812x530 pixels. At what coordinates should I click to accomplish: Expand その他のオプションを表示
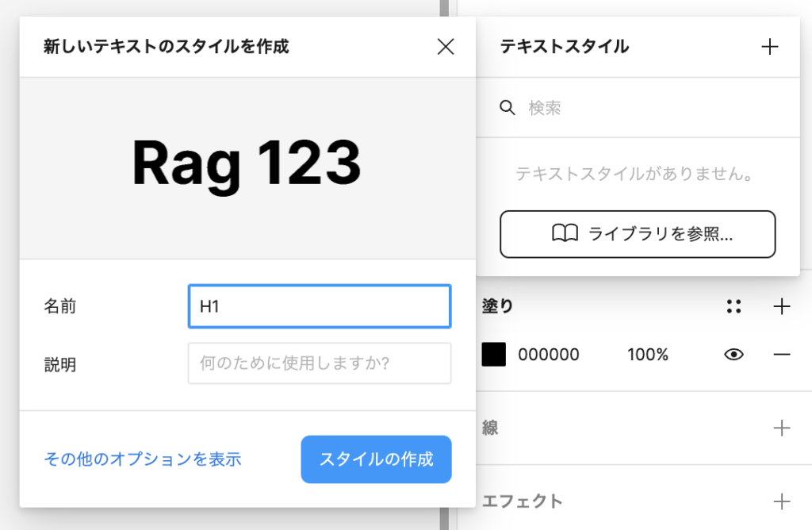(143, 459)
